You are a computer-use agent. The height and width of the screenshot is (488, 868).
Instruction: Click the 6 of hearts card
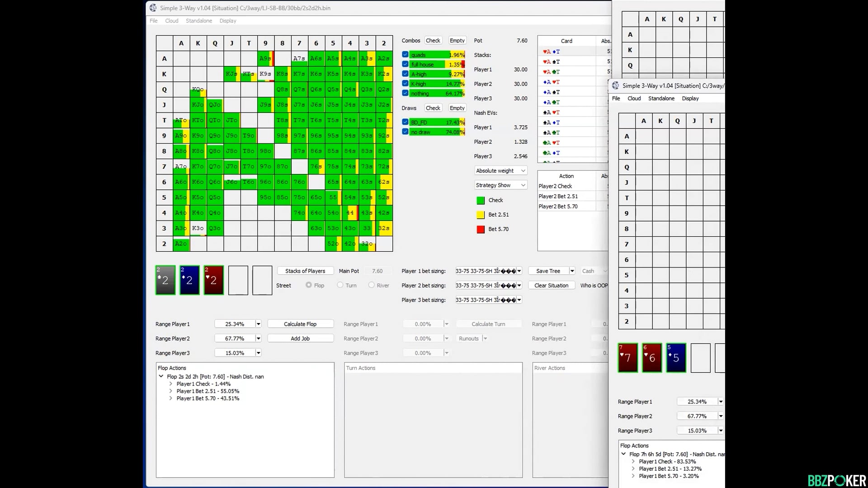(652, 358)
